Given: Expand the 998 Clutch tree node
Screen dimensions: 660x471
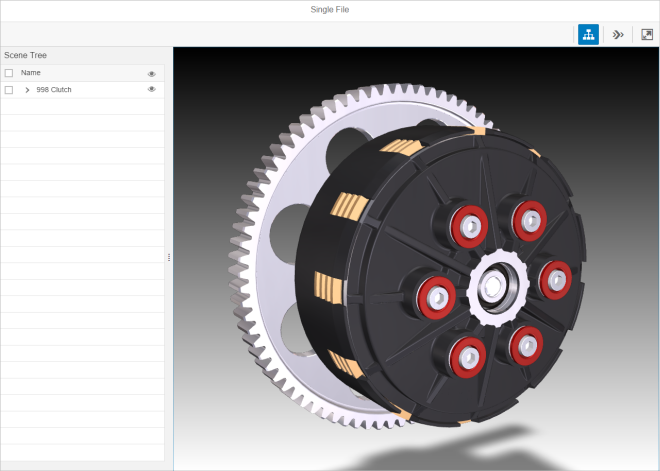Looking at the screenshot, I should pos(27,90).
